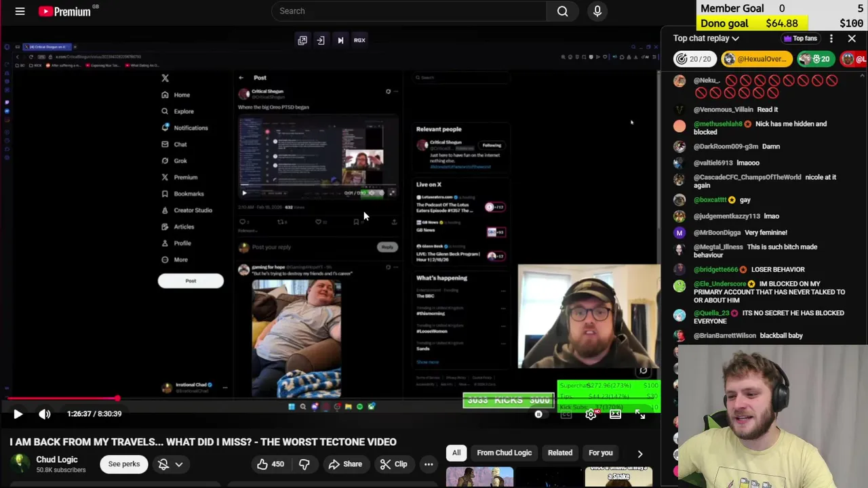The image size is (868, 488).
Task: Click @methuselah8 chat username
Action: pos(717,124)
